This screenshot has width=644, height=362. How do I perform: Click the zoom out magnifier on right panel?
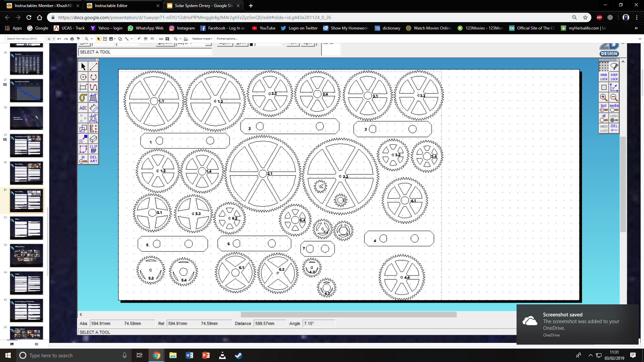[614, 98]
